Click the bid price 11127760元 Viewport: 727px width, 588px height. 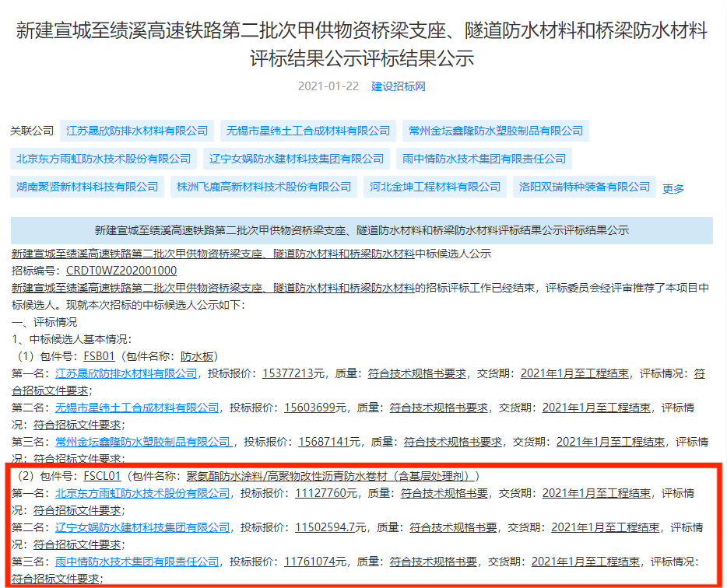(x=326, y=493)
